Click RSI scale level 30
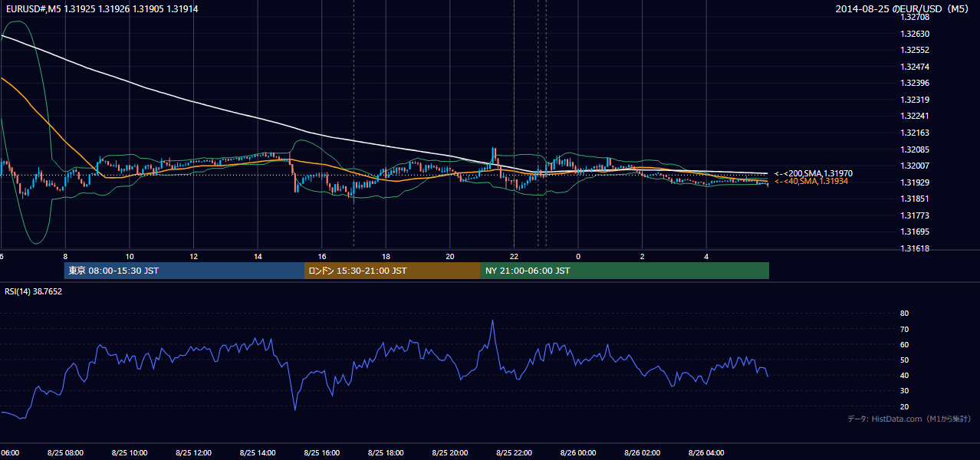Image resolution: width=980 pixels, height=460 pixels. [x=904, y=391]
